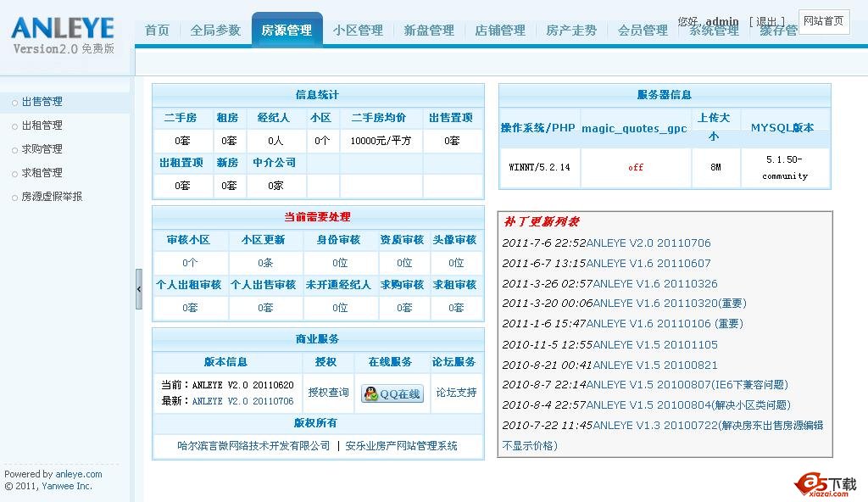The image size is (868, 502).
Task: Click the 个人出租审核 header
Action: pyautogui.click(x=189, y=285)
